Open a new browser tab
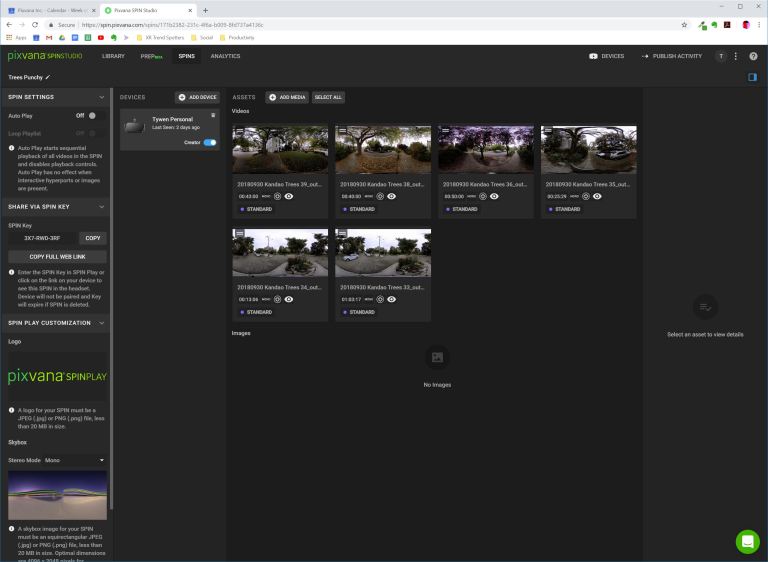 pyautogui.click(x=205, y=10)
